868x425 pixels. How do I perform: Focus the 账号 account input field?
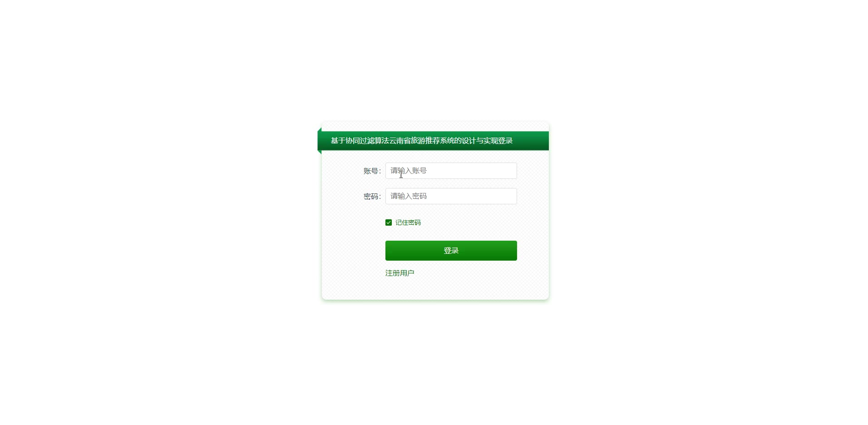[451, 171]
